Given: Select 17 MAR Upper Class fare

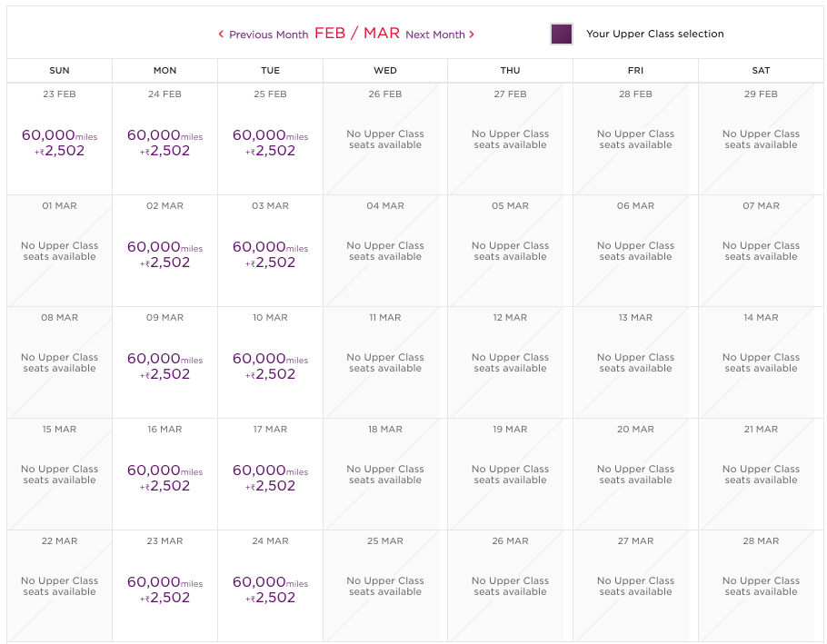Looking at the screenshot, I should point(271,477).
